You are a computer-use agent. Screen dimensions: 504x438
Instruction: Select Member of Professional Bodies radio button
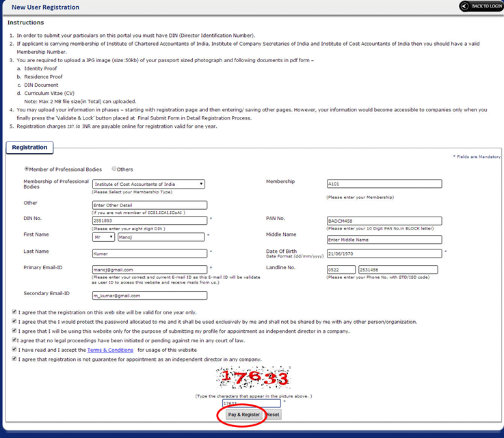[x=27, y=169]
